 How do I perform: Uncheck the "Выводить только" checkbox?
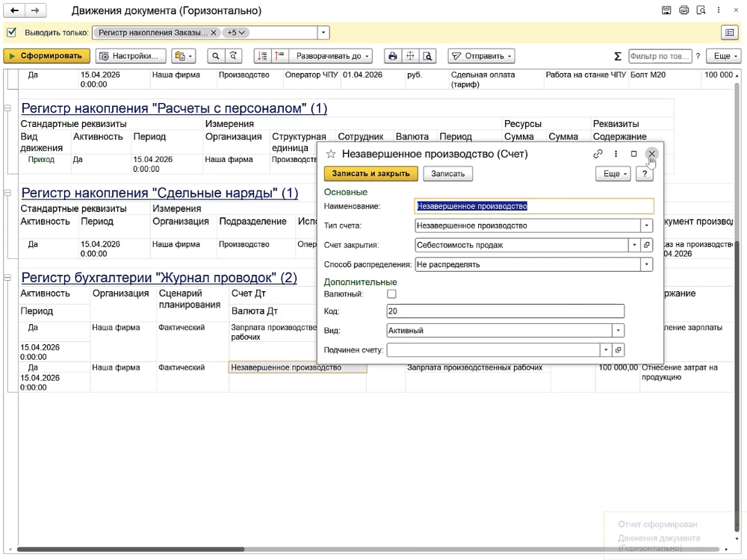coord(11,32)
